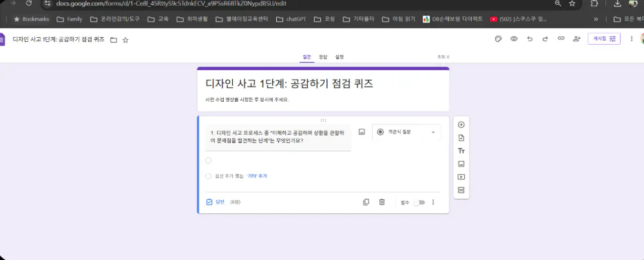Screen dimensions: 644x260
Task: Click the question 1 text field
Action: point(278,137)
